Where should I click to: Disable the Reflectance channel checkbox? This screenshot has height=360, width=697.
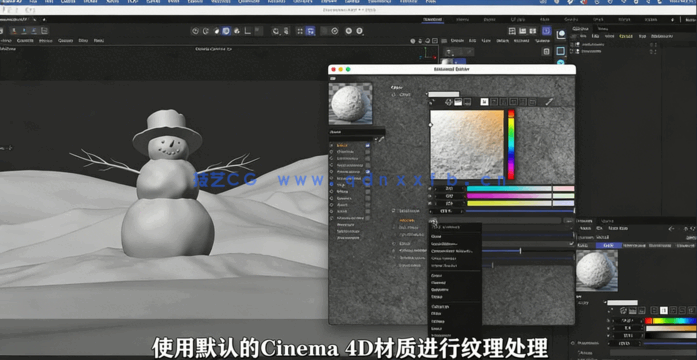(x=368, y=172)
